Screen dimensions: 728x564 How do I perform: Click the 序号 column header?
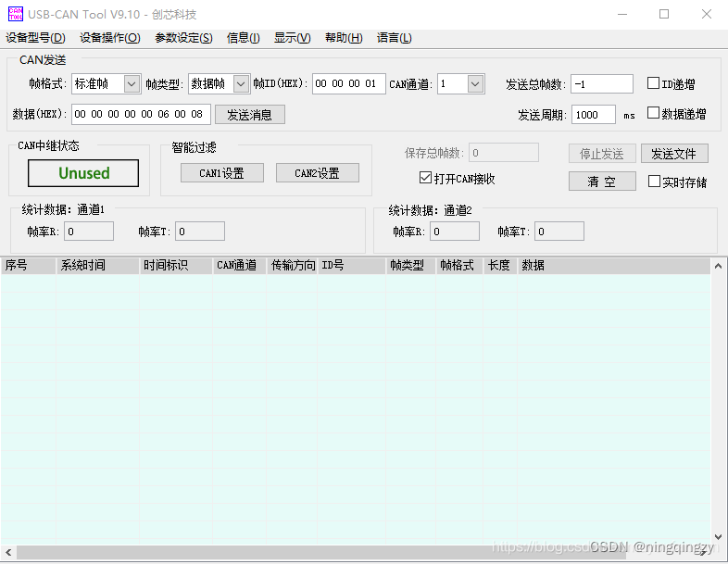29,266
